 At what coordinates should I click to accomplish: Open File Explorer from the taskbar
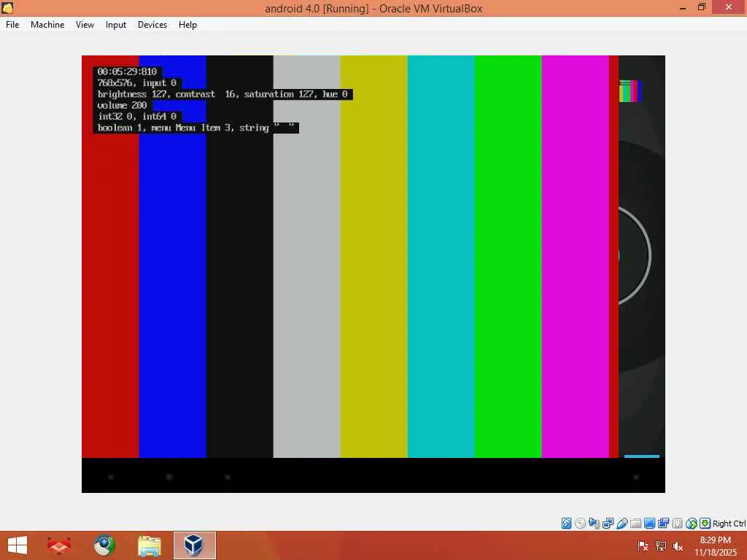(149, 545)
